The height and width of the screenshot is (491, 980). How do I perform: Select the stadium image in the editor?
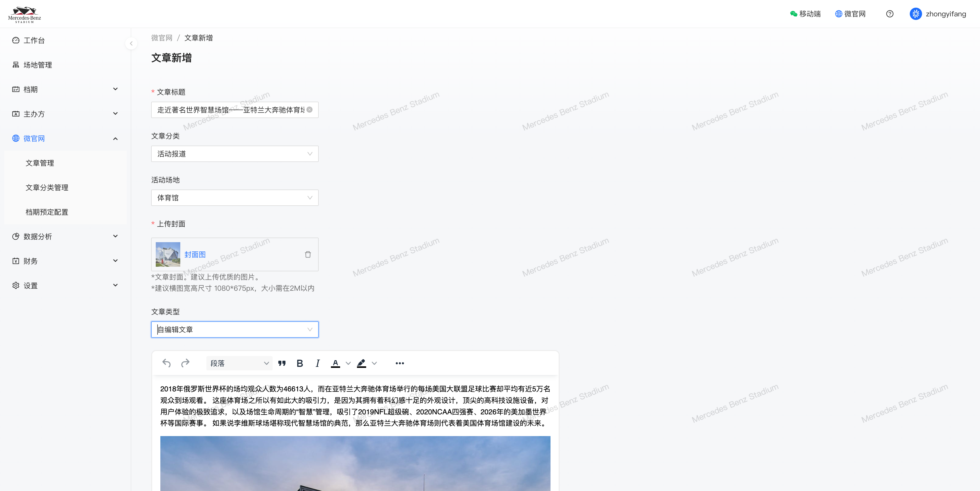pos(355,464)
